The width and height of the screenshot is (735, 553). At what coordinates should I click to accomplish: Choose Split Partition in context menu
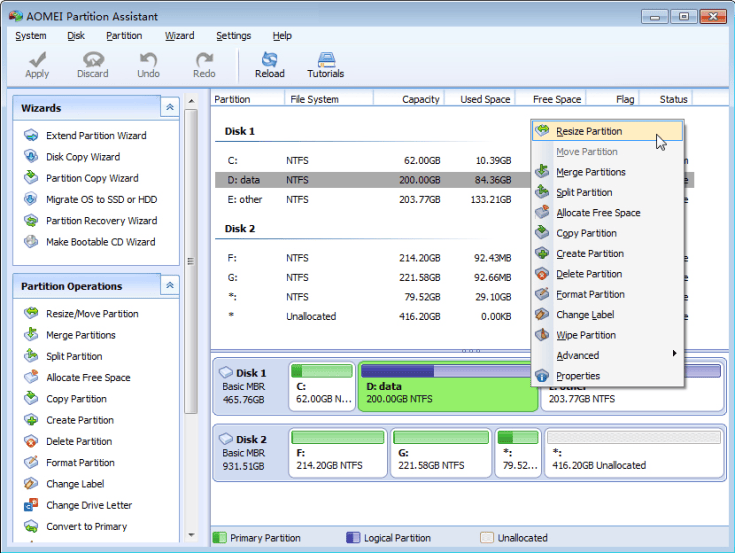tap(607, 192)
